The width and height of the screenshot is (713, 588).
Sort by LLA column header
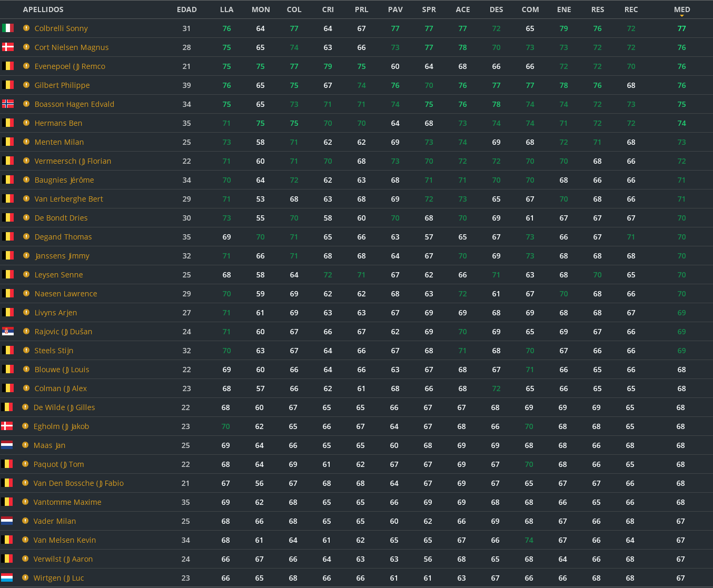[227, 9]
